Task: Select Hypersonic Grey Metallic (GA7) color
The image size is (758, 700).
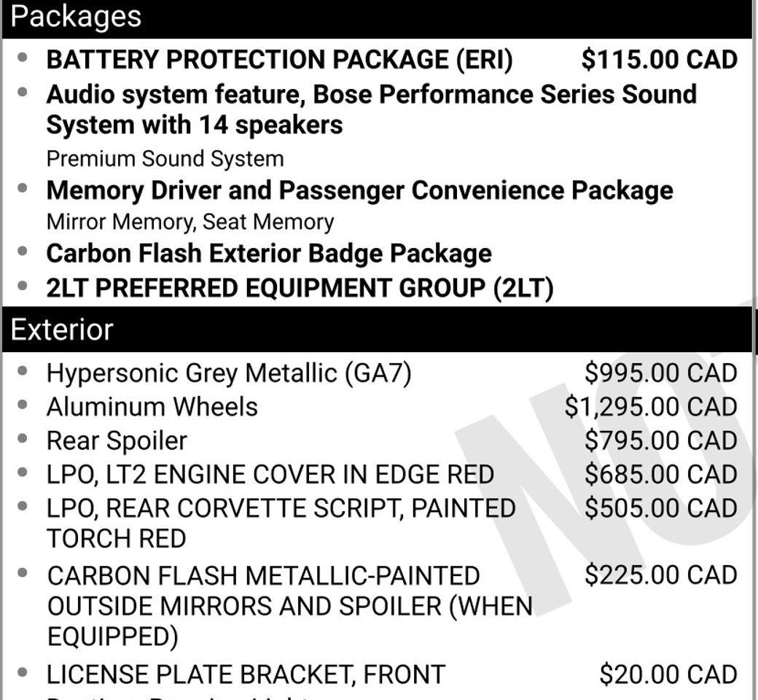Action: point(229,373)
